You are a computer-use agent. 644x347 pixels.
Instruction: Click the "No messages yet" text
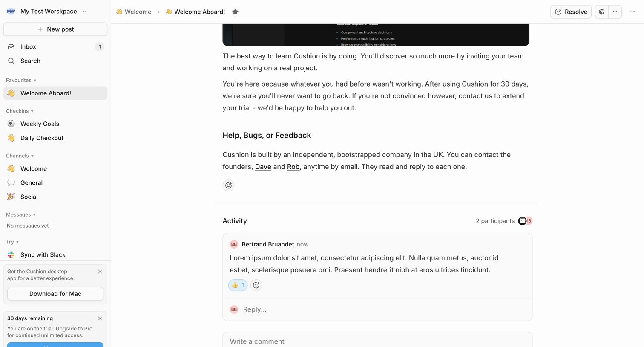(x=28, y=226)
